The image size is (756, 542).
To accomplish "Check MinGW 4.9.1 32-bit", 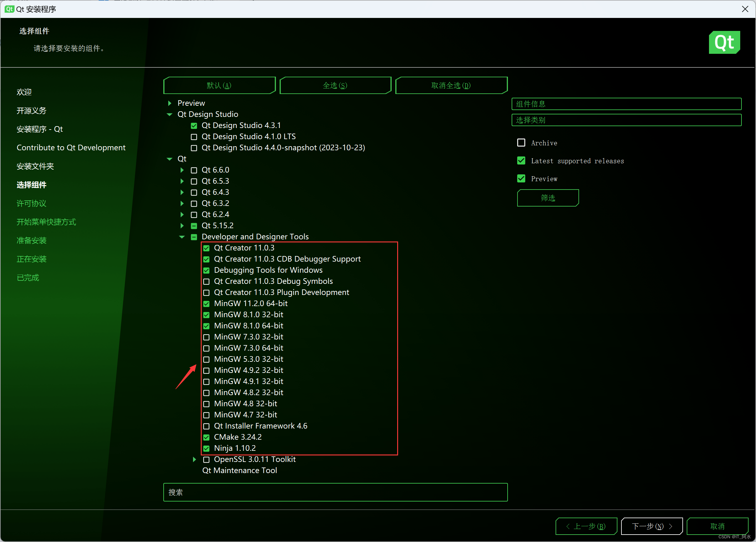I will (206, 382).
